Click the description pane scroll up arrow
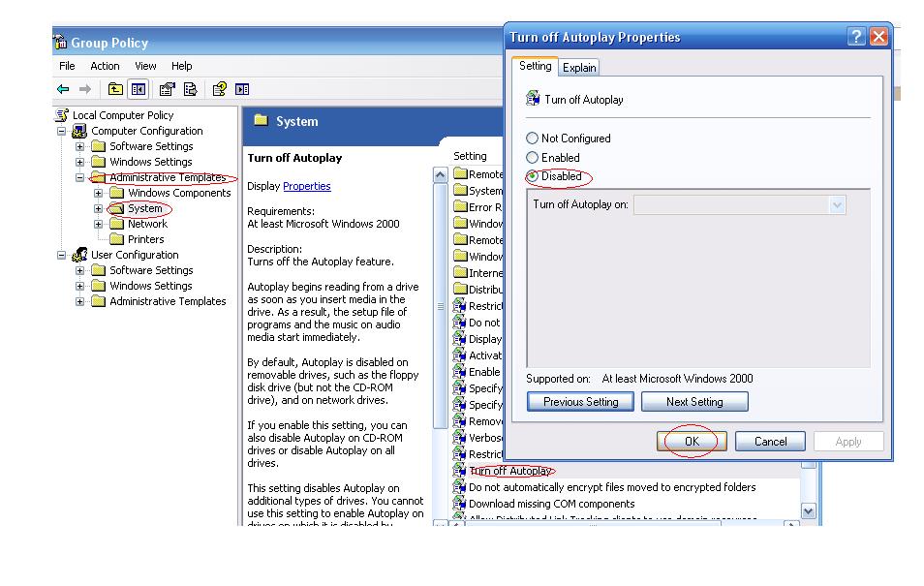Viewport: 924px width, 586px height. coord(440,175)
